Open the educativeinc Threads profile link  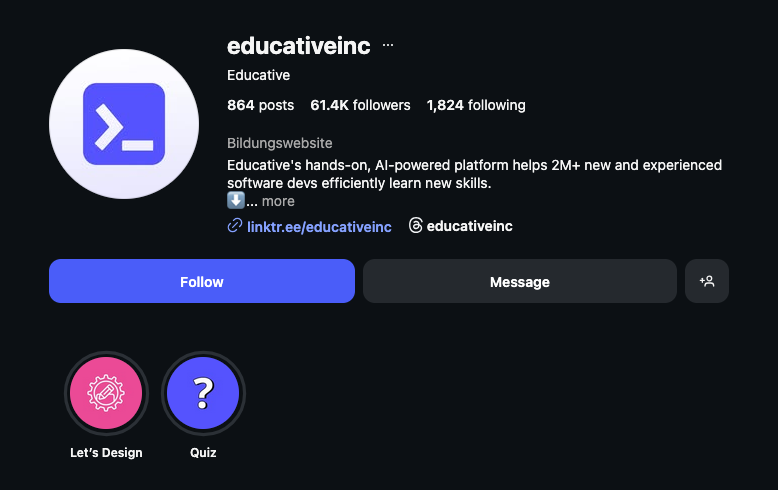(x=469, y=226)
